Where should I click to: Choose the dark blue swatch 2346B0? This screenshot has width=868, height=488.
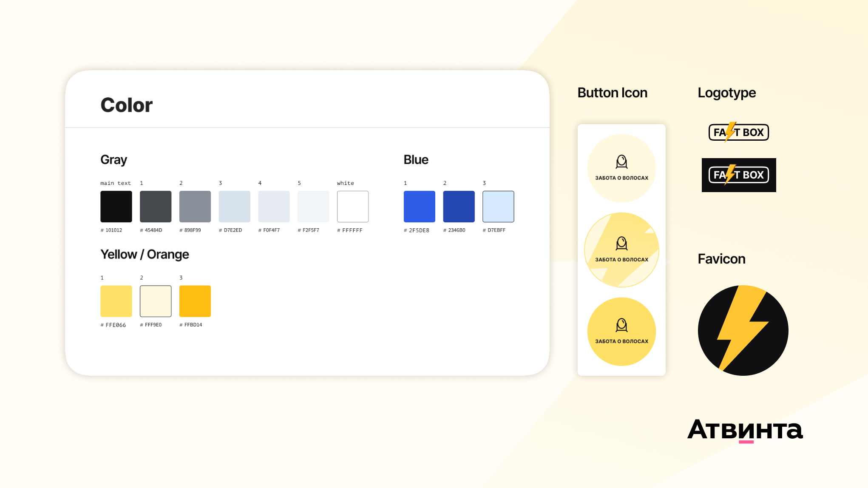point(459,207)
